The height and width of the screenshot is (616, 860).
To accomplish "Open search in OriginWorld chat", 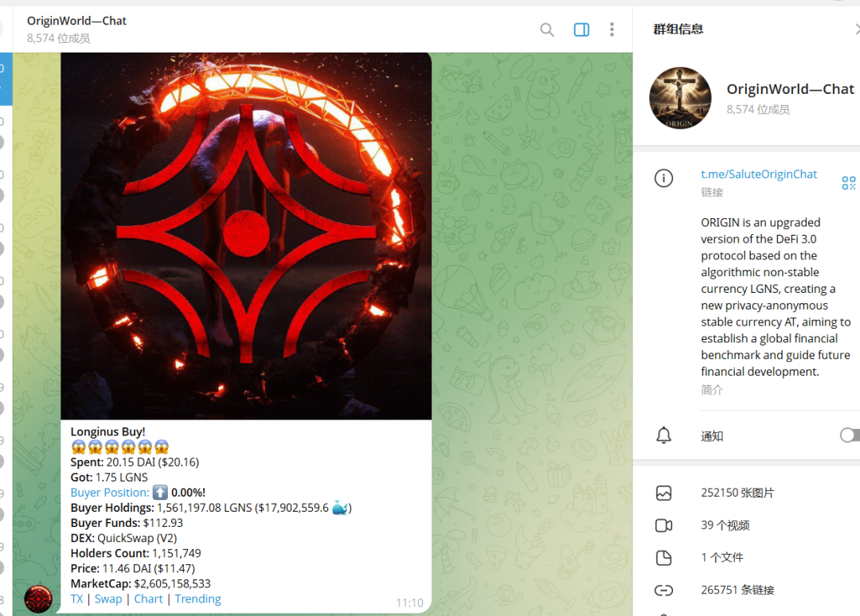I will (x=547, y=29).
